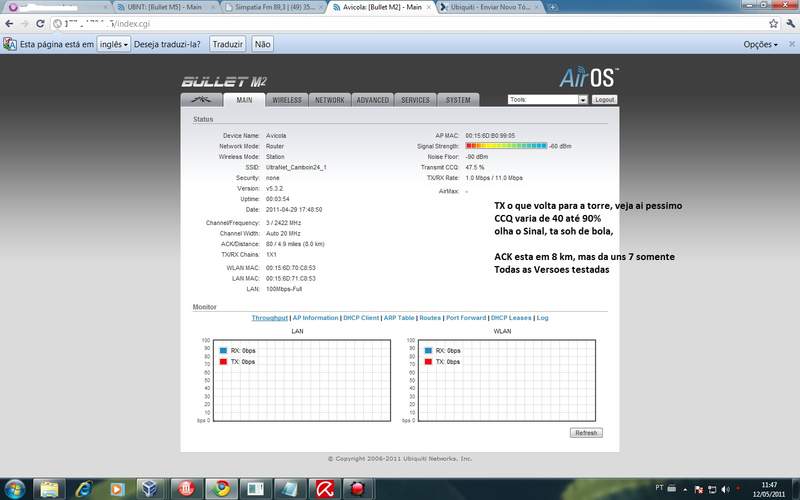The image size is (800, 500).
Task: Dismiss the translation bar with the X
Action: point(792,44)
